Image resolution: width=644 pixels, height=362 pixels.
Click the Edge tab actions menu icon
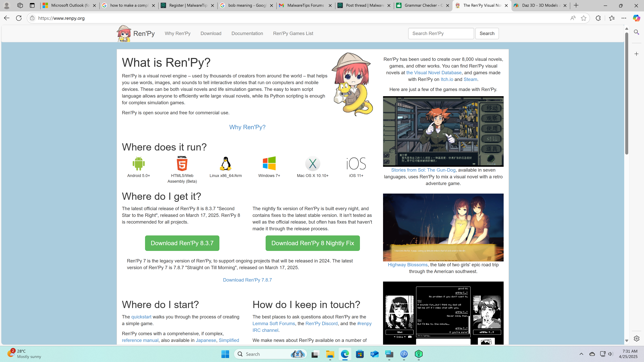pos(32,5)
